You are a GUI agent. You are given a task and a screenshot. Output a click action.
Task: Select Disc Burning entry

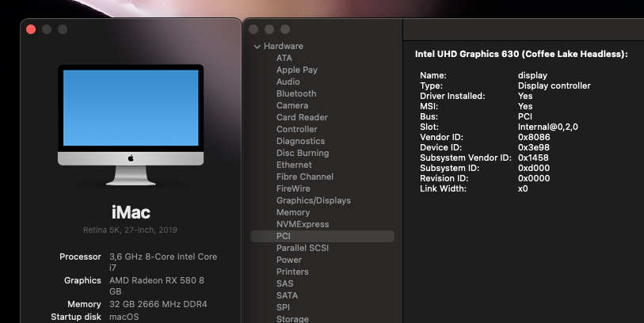(303, 153)
